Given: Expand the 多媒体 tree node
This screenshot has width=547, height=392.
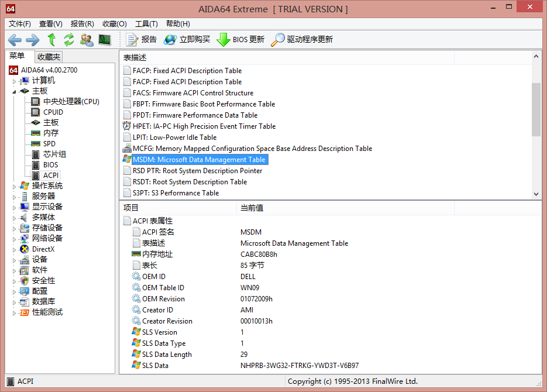Looking at the screenshot, I should (x=14, y=218).
